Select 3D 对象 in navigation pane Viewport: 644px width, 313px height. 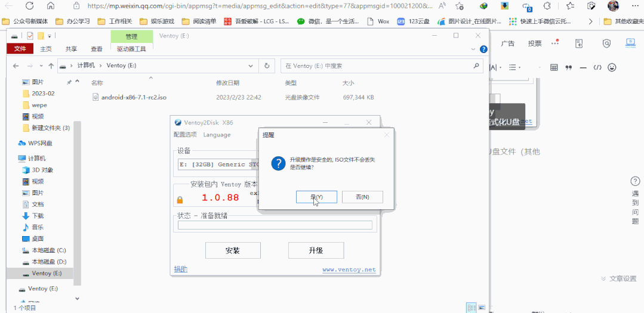tap(42, 170)
